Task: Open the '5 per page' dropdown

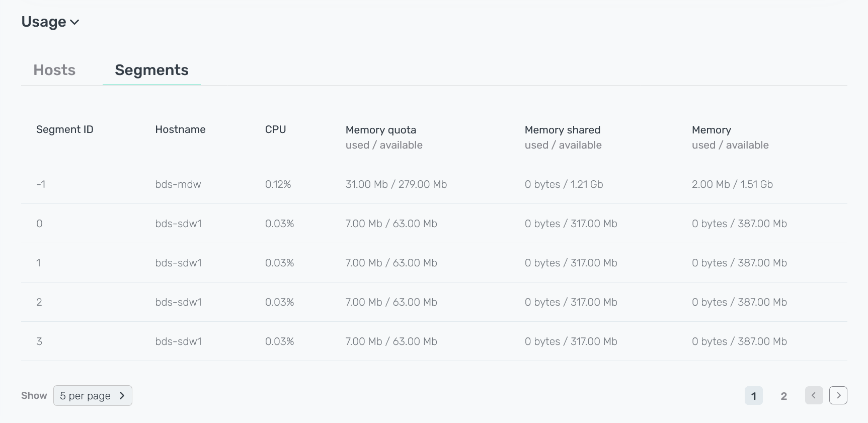Action: 93,396
